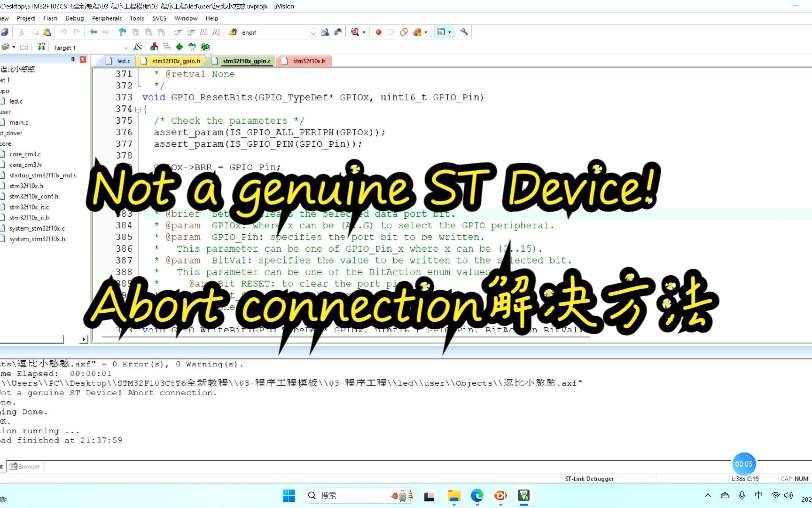The image size is (812, 508).
Task: Open Microsoft Edge from the taskbar
Action: click(x=477, y=495)
